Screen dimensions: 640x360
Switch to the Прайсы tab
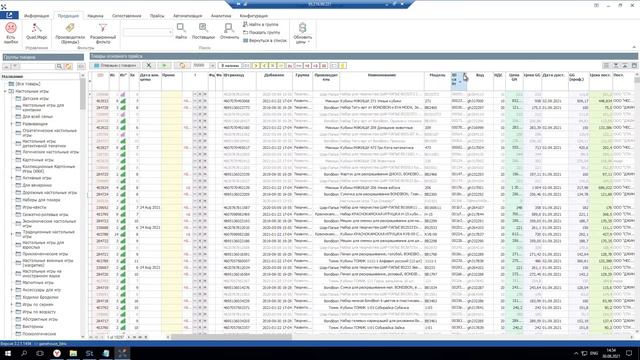point(157,16)
